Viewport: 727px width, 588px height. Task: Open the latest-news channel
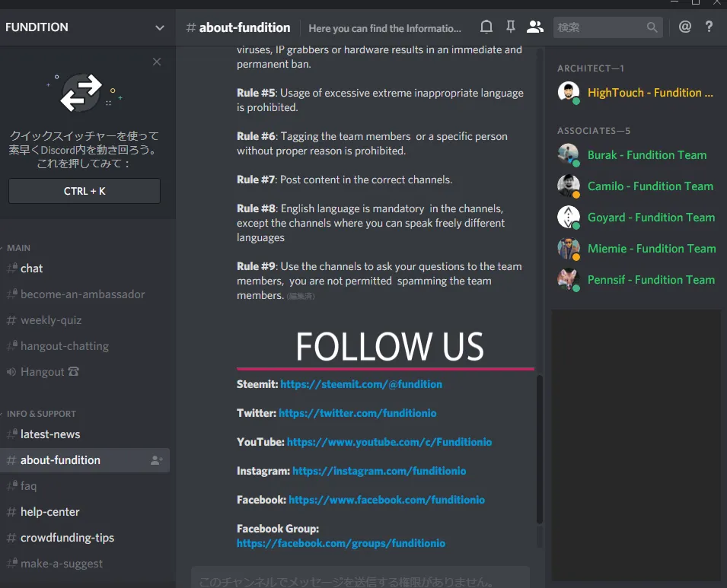point(84,434)
